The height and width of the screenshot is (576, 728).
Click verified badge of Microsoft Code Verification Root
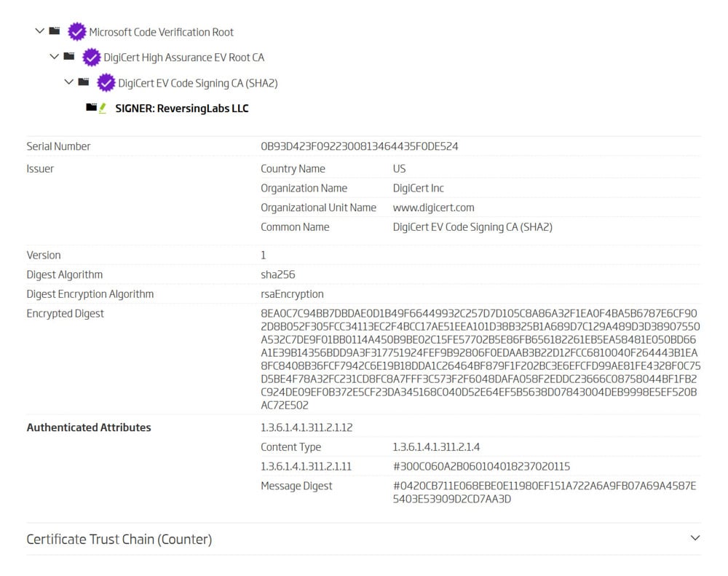click(76, 31)
